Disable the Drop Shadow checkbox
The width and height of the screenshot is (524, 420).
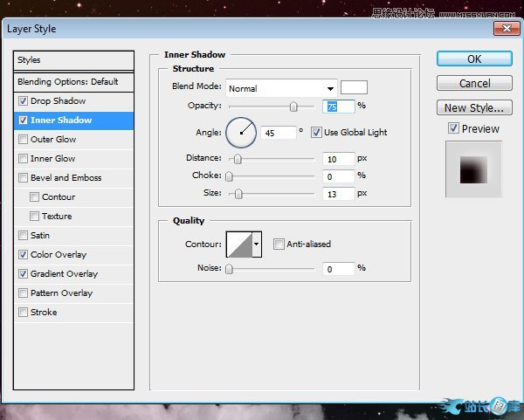coord(23,101)
